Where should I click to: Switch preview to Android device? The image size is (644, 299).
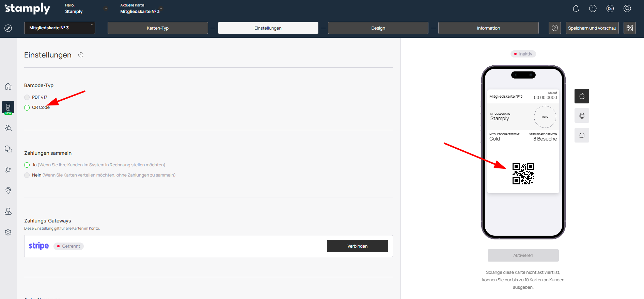pos(582,116)
